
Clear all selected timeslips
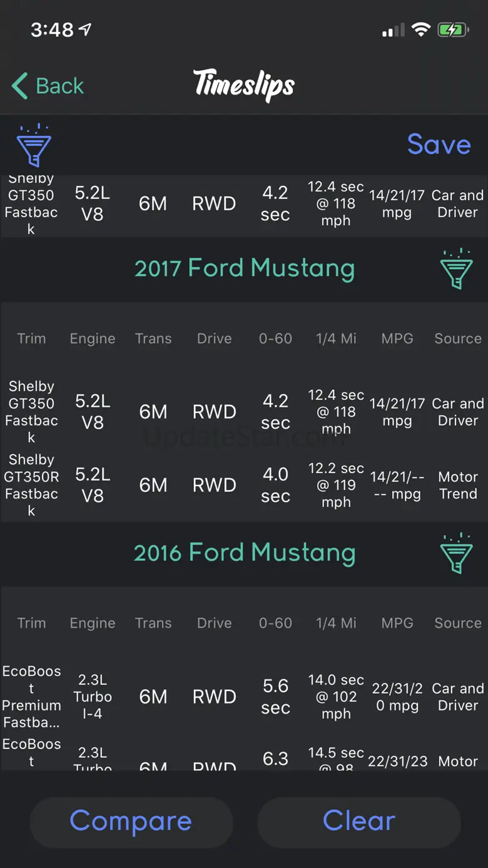tap(359, 822)
